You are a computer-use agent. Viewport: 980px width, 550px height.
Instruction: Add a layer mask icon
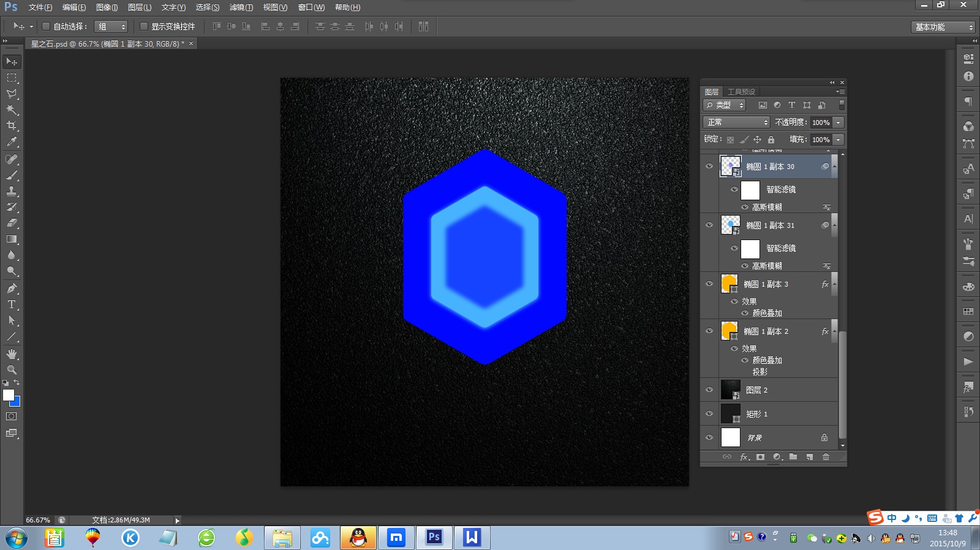(760, 457)
